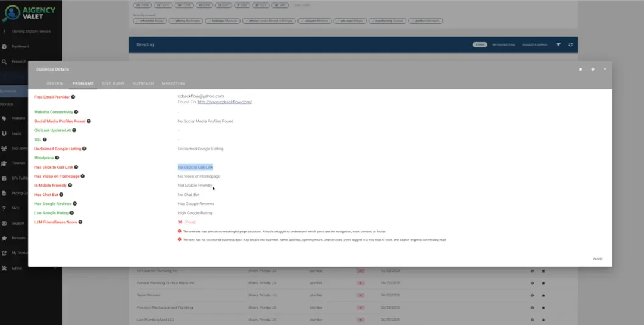The height and width of the screenshot is (325, 644).
Task: Star the Septic Masters row
Action: click(543, 295)
